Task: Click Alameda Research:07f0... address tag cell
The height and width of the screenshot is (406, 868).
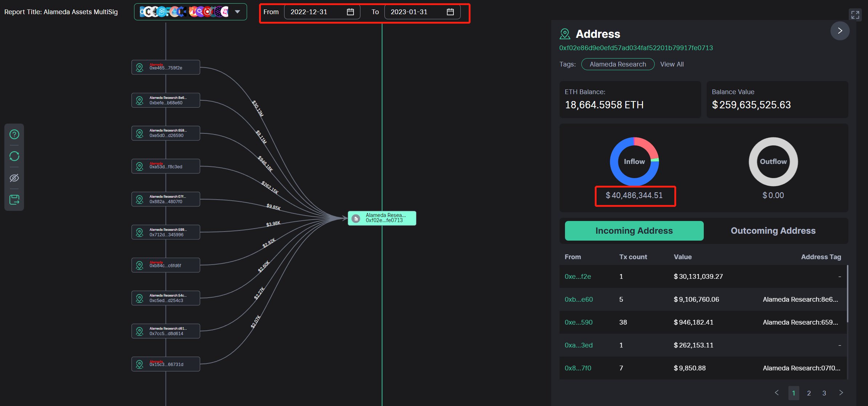Action: (x=802, y=368)
